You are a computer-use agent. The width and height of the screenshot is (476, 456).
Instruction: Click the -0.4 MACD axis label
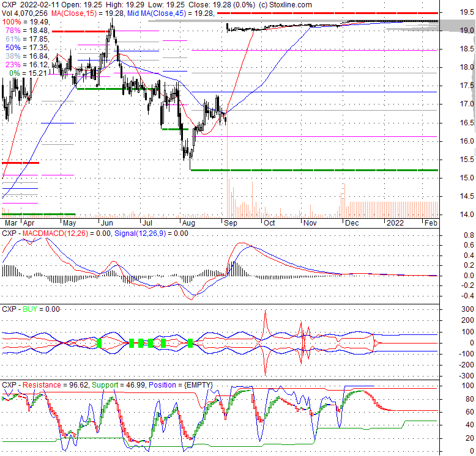pos(467,296)
